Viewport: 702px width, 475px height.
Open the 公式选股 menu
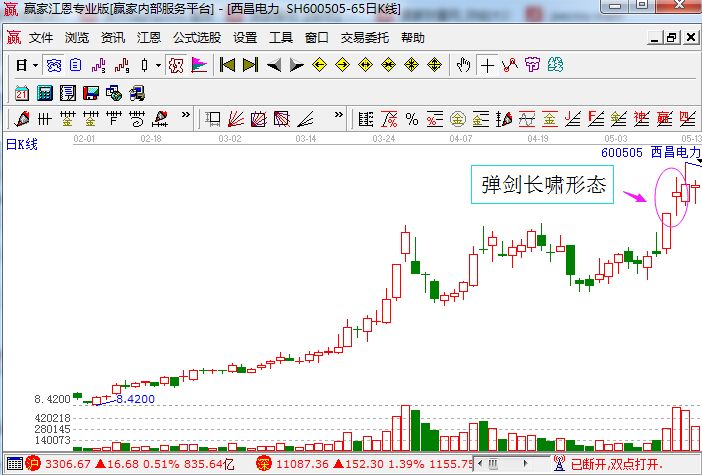pos(197,38)
